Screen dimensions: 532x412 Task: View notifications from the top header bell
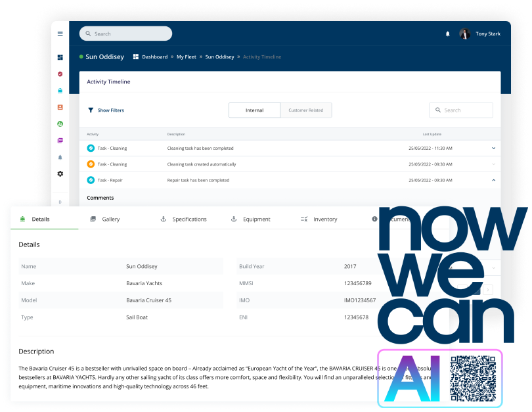coord(447,34)
